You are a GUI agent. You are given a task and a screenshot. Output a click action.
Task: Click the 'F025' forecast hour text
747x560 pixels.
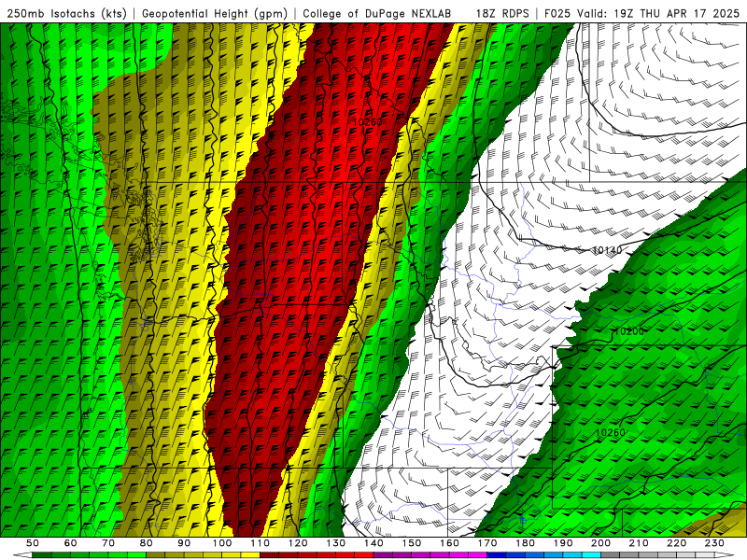click(558, 14)
